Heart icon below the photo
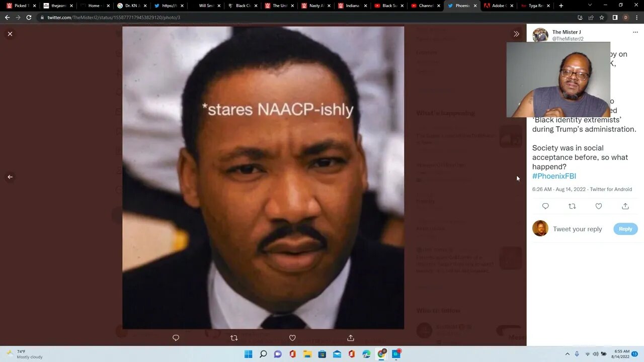 (292, 338)
